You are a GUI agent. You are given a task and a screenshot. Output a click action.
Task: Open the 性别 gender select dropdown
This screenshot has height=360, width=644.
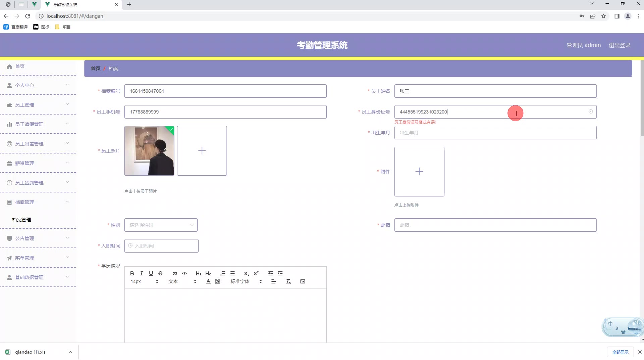161,225
